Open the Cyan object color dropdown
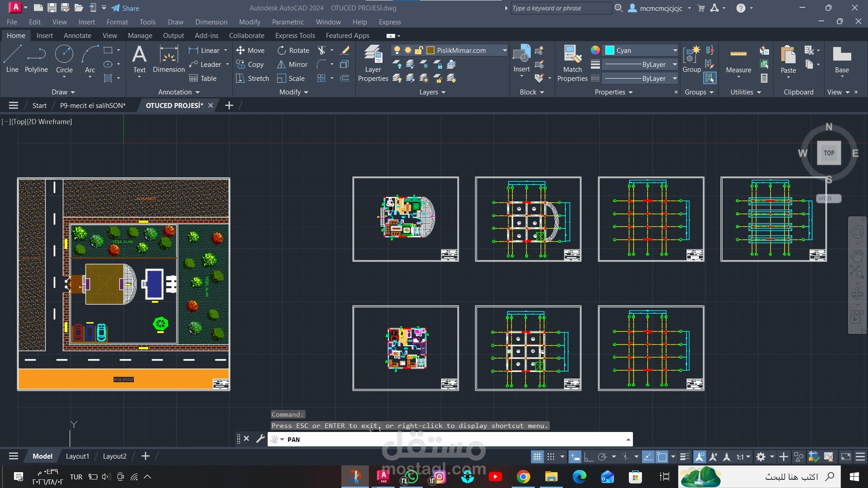868x488 pixels. pyautogui.click(x=641, y=50)
